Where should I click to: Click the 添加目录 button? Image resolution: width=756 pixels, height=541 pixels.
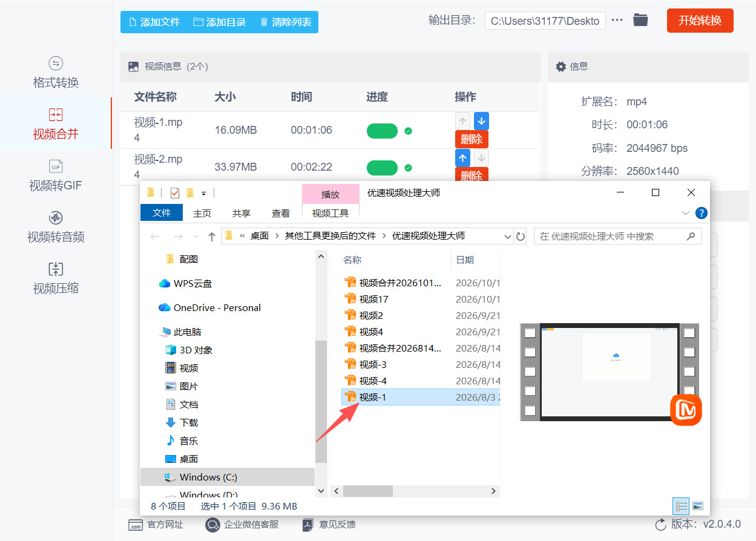(x=219, y=22)
